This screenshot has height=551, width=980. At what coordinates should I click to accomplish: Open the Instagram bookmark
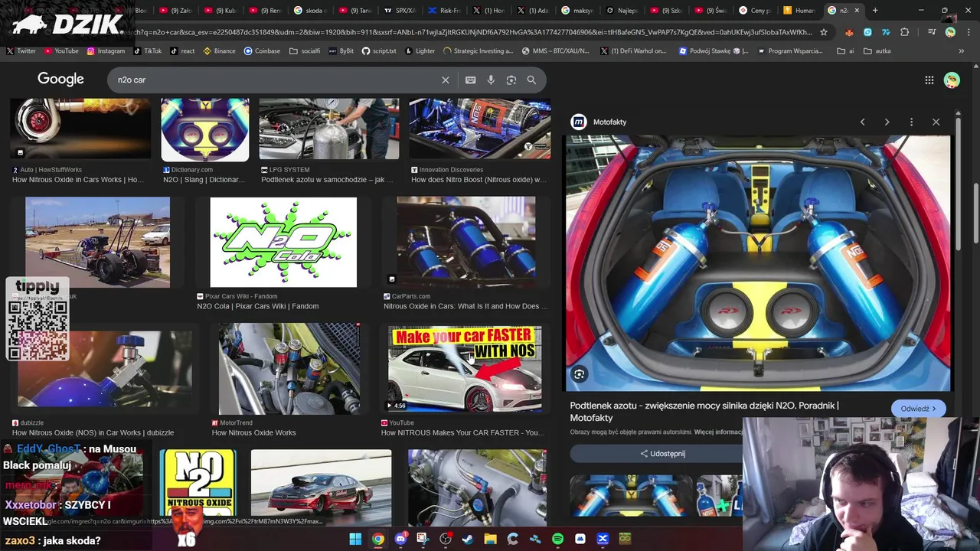click(x=106, y=51)
